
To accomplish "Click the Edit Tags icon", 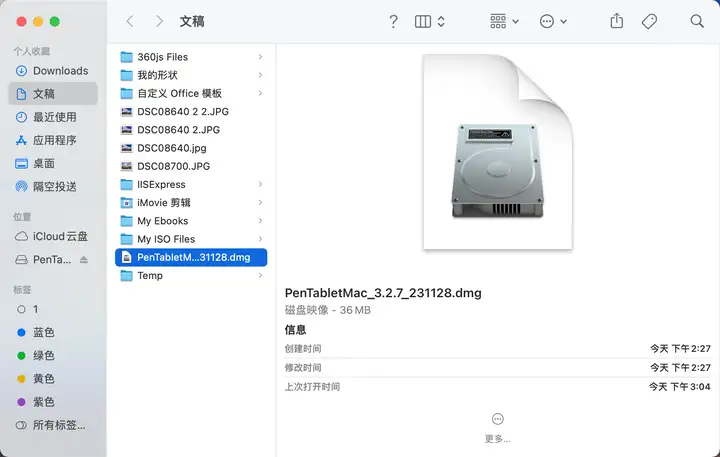I will [649, 21].
